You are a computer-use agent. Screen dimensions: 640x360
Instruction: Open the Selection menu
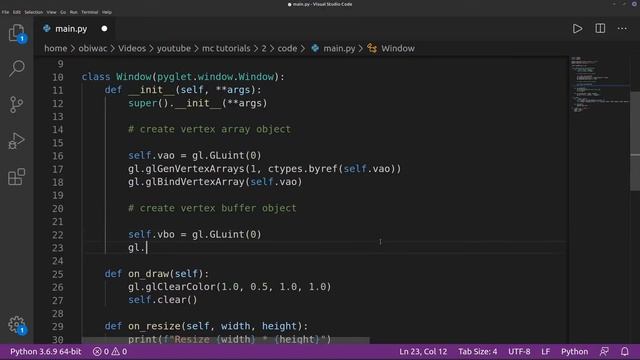[x=33, y=12]
